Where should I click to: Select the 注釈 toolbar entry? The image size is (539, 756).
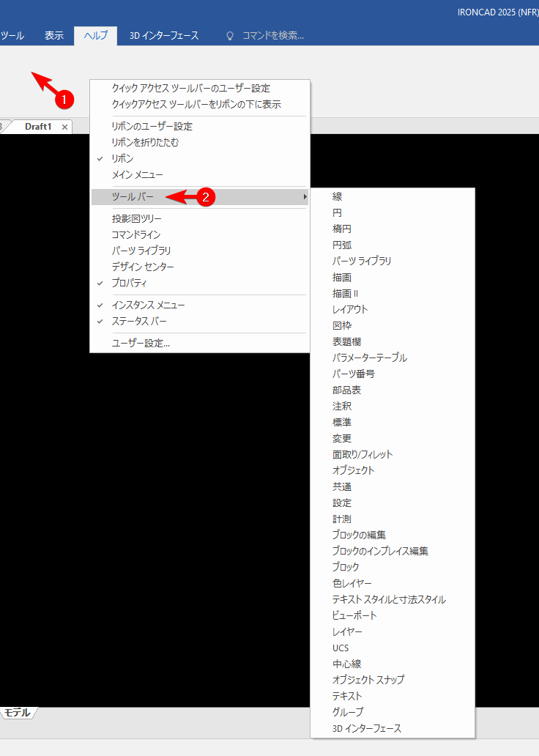tap(393, 406)
